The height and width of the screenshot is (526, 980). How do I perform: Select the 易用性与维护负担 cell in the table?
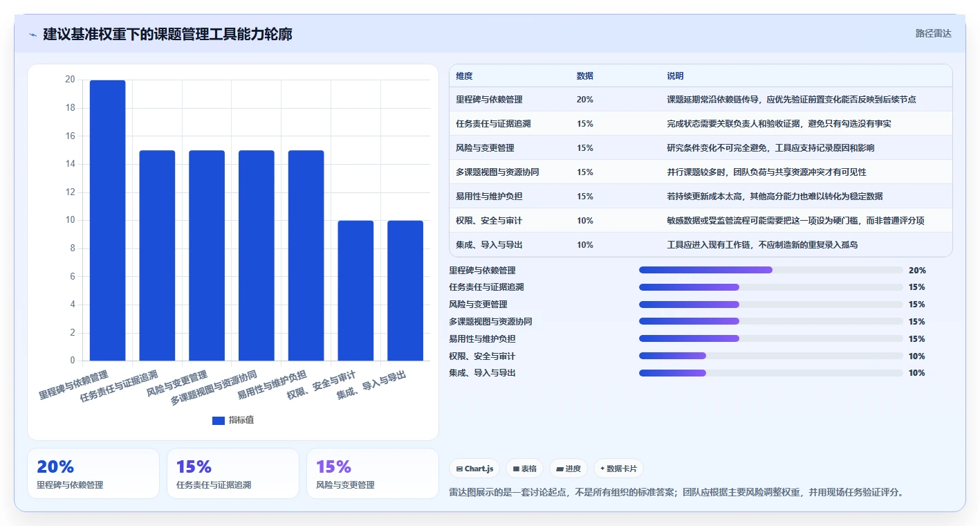510,196
